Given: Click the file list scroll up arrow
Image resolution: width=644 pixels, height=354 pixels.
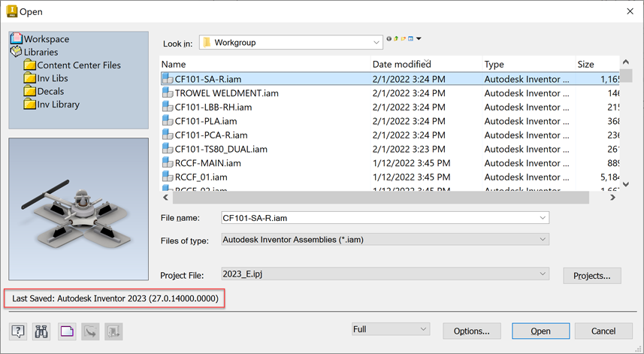Looking at the screenshot, I should (626, 62).
